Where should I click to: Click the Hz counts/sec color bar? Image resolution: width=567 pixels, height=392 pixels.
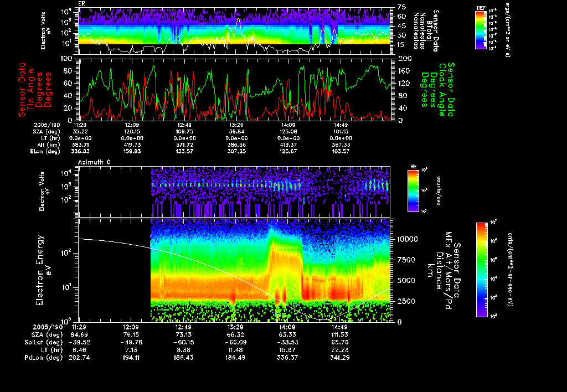click(x=414, y=190)
